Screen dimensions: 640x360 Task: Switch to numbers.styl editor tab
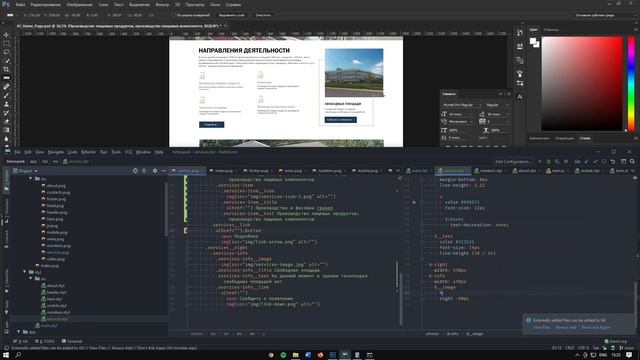(488, 171)
